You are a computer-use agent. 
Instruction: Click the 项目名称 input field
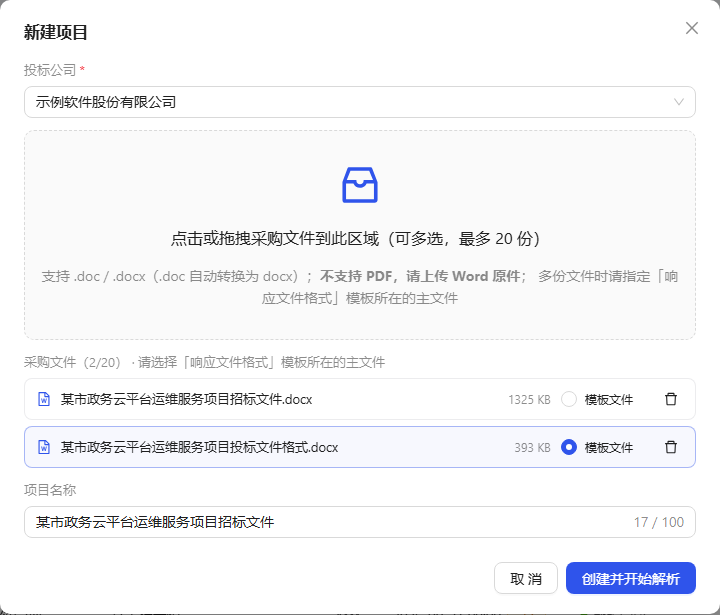(360, 522)
